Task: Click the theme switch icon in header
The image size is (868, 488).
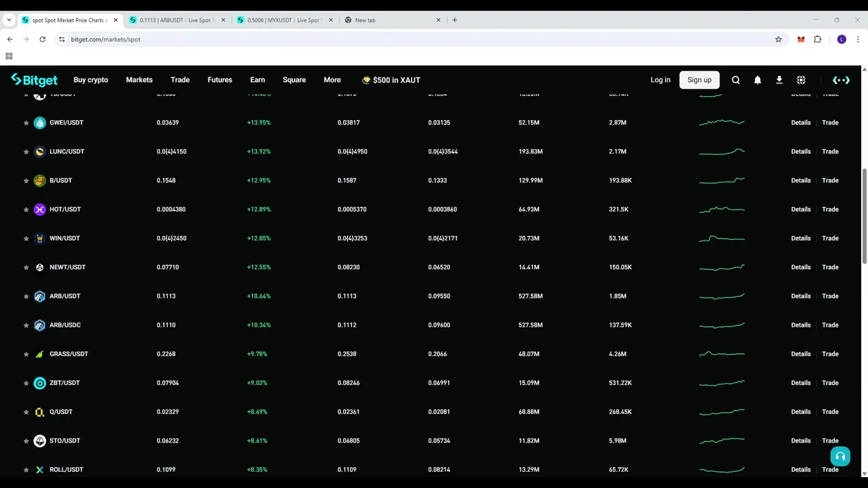Action: pos(841,80)
